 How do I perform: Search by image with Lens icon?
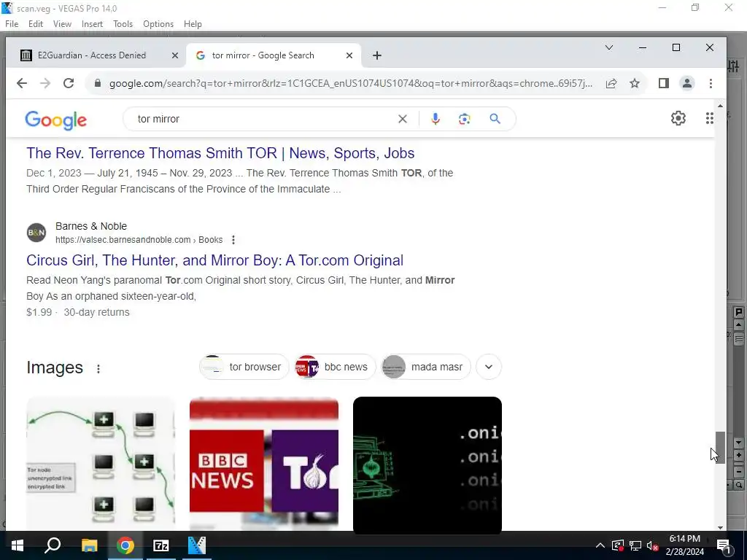[465, 119]
